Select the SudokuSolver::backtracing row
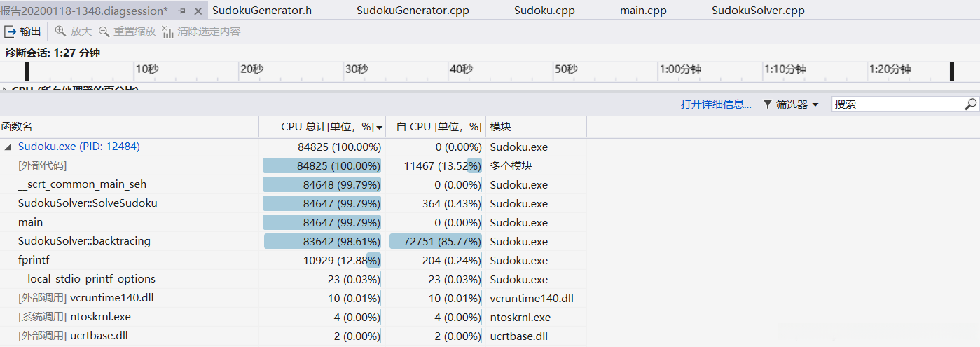Viewport: 980px width, 347px height. click(x=293, y=242)
